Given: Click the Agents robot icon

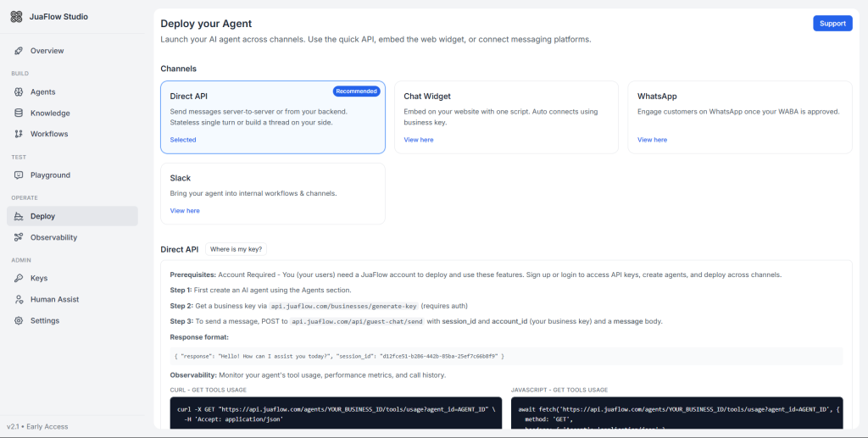Looking at the screenshot, I should (19, 92).
